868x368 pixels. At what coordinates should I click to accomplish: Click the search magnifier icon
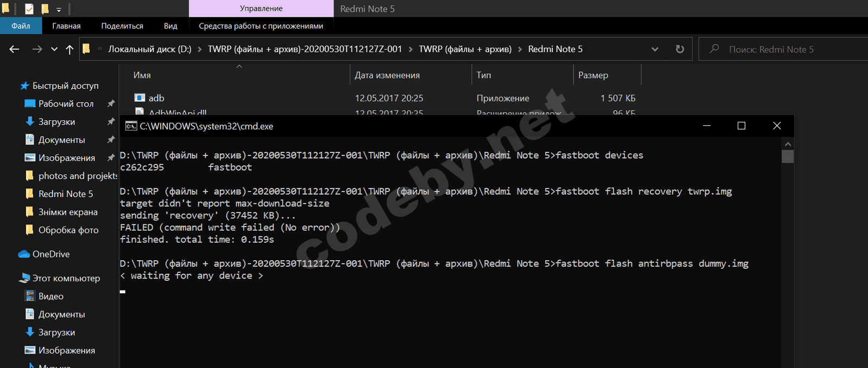[x=714, y=49]
